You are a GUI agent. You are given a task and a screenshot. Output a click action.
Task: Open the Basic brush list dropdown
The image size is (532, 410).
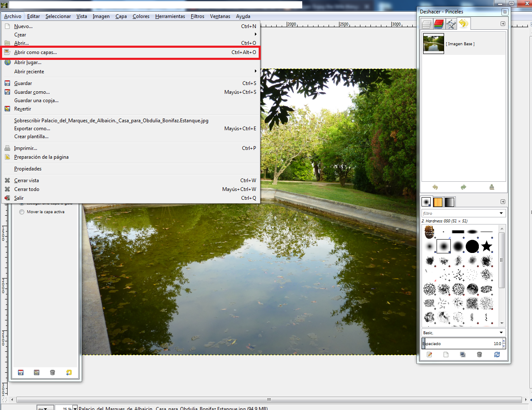point(463,332)
